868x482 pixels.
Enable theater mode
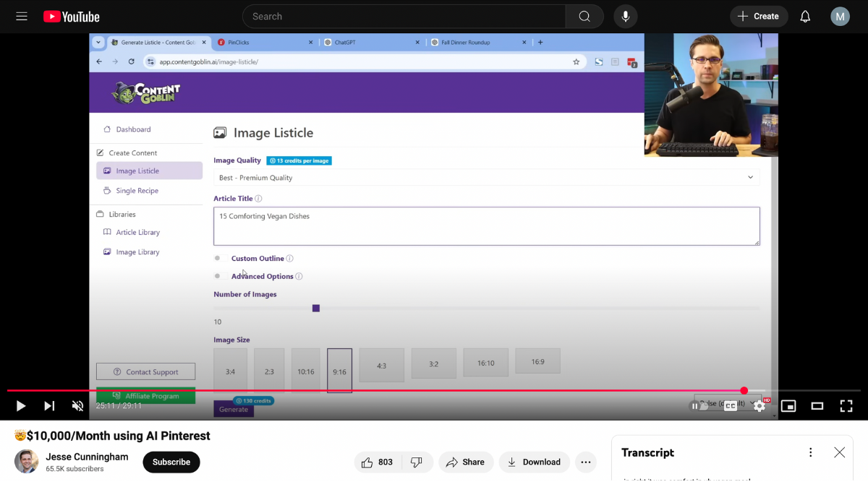tap(817, 406)
